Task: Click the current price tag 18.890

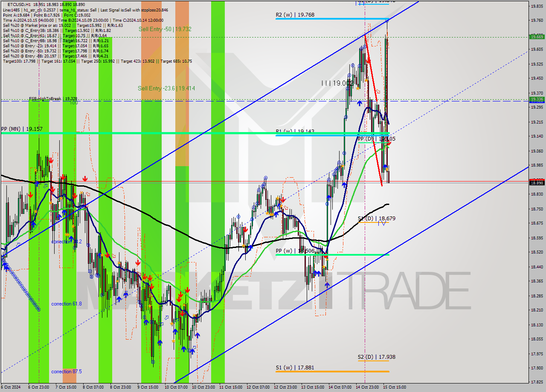Action: [x=537, y=183]
